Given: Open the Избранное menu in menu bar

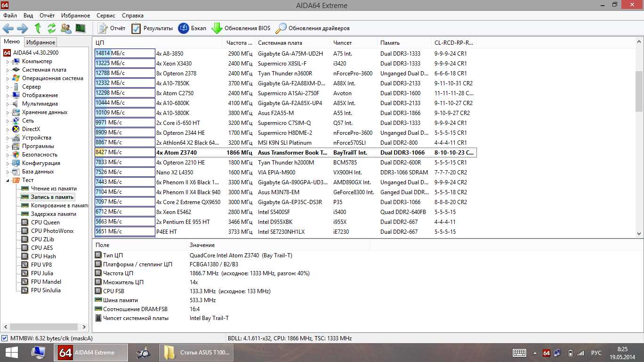Looking at the screenshot, I should (75, 16).
